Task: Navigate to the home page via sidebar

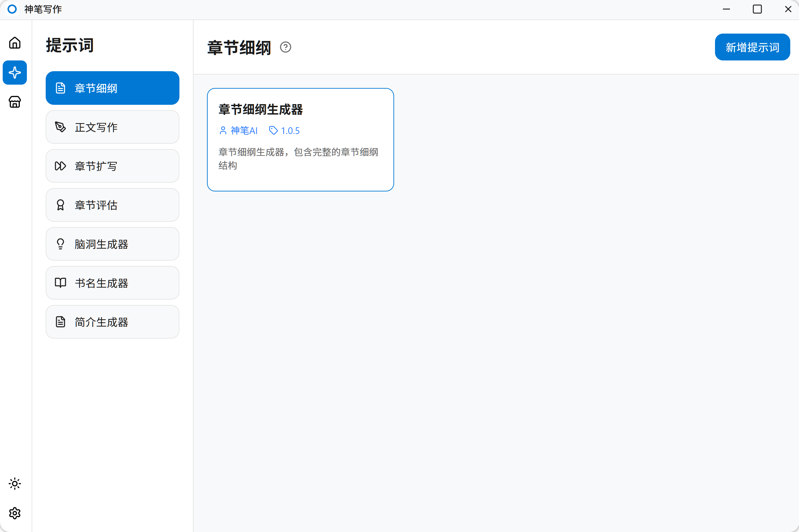Action: (14, 42)
